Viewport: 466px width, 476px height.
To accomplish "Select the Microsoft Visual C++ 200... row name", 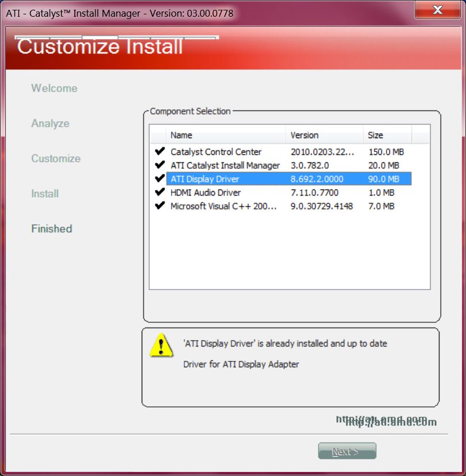I will [223, 207].
